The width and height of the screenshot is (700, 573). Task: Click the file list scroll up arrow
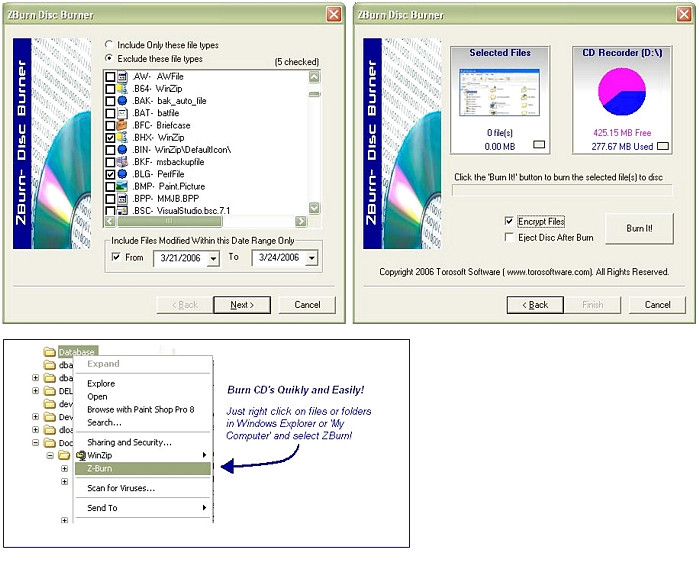coord(314,77)
